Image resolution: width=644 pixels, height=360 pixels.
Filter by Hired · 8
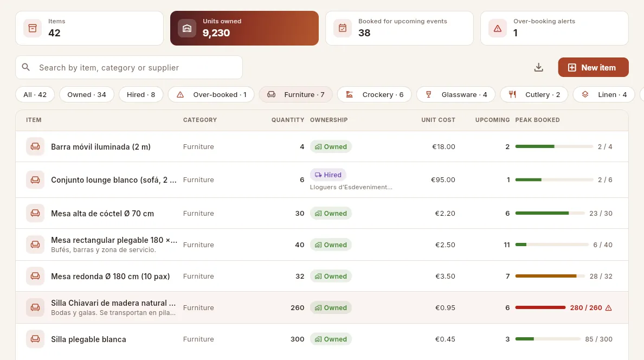pyautogui.click(x=141, y=94)
